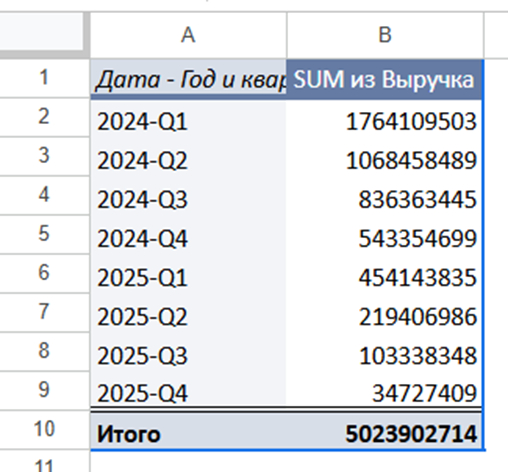This screenshot has height=472, width=508.
Task: Select row 4 header
Action: pos(44,195)
